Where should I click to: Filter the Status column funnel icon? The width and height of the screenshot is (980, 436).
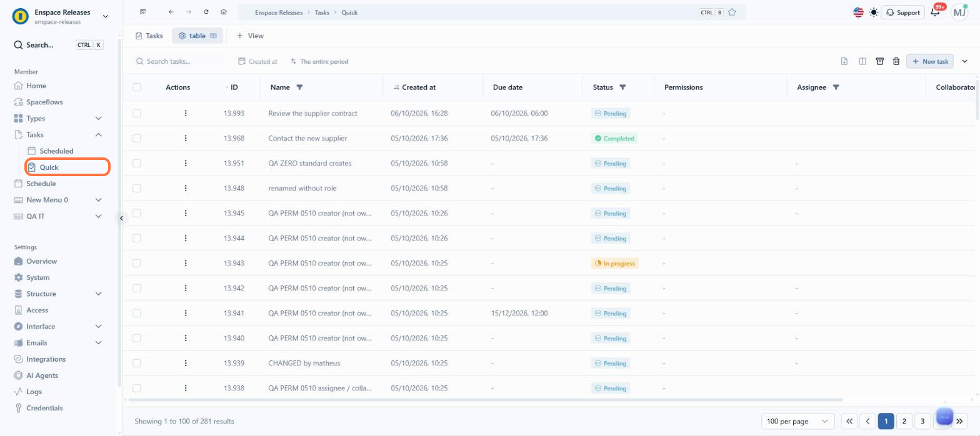pos(622,87)
